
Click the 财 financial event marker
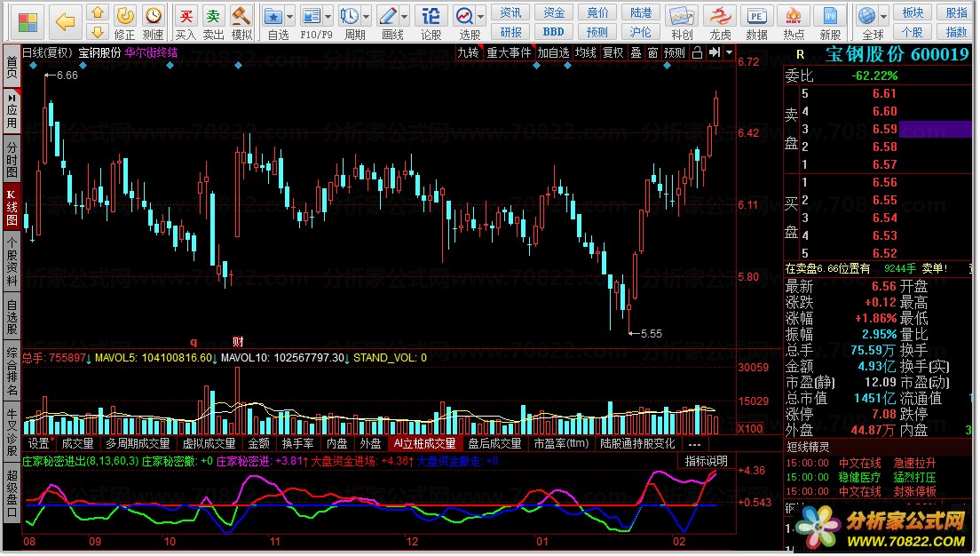pyautogui.click(x=238, y=341)
